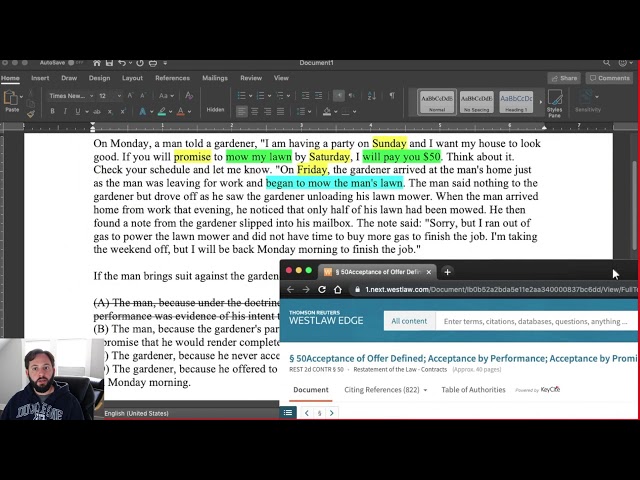Apply a multilevel list
This screenshot has width=640, height=480.
tap(280, 96)
